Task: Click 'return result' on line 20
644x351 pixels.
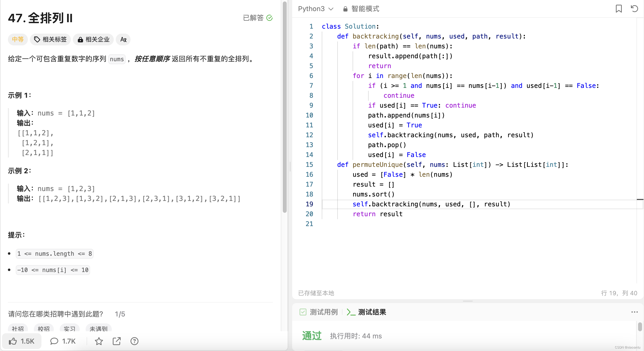Action: (378, 214)
